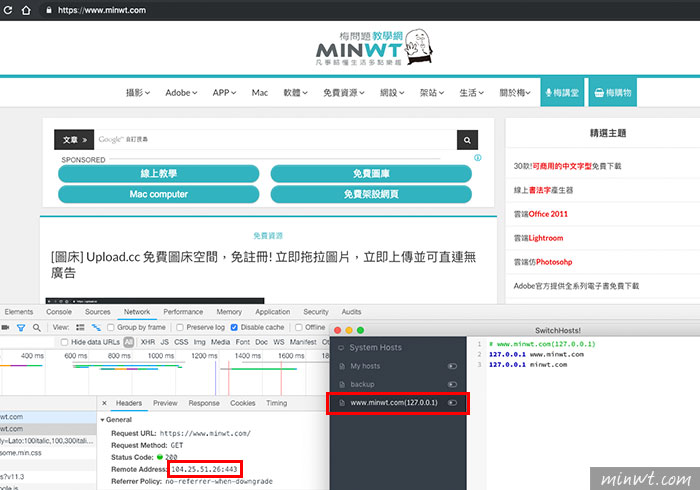Close the request details pane with X
Image resolution: width=700 pixels, height=490 pixels.
coord(104,403)
